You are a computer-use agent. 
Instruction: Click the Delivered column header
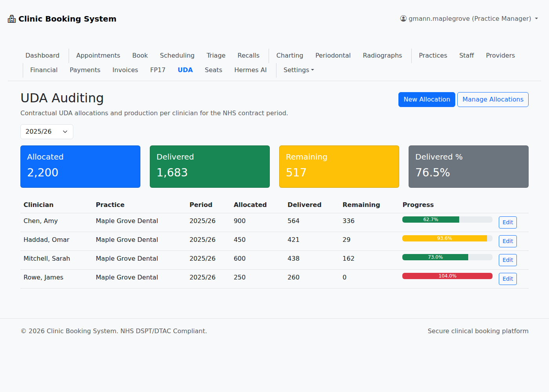tap(304, 205)
